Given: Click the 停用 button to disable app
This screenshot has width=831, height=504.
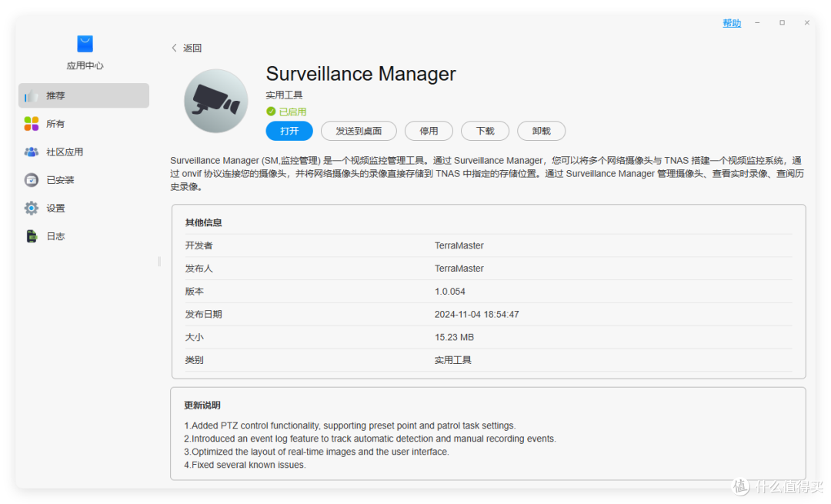Looking at the screenshot, I should (429, 131).
